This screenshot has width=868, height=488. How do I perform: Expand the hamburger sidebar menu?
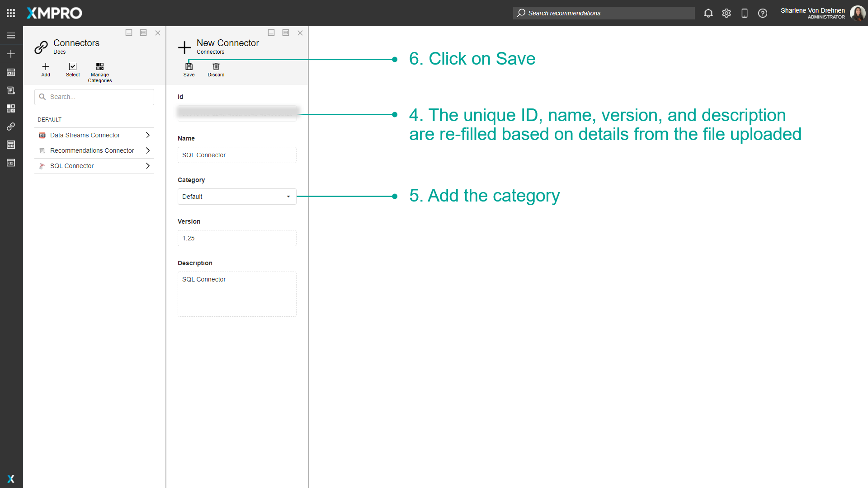point(11,36)
